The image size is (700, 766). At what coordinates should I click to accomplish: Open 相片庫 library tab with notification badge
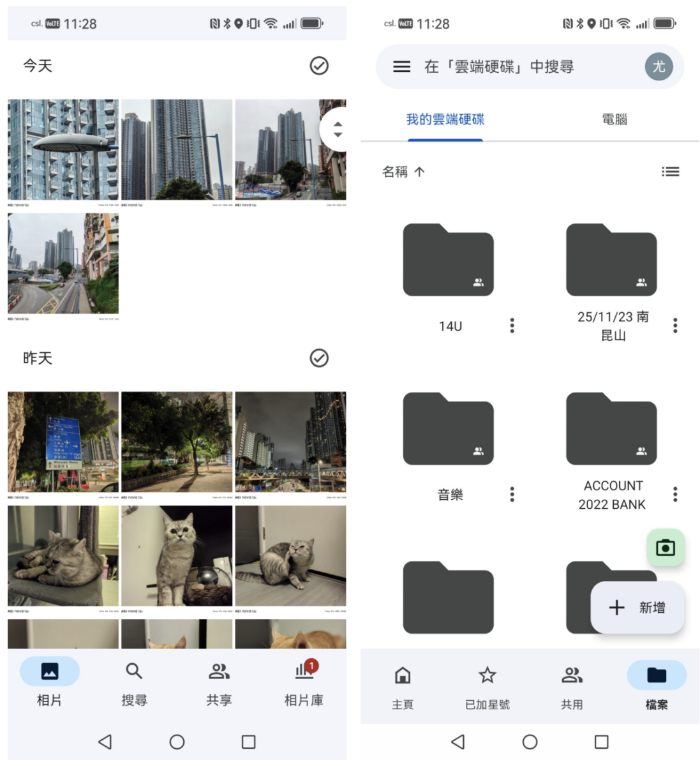304,682
